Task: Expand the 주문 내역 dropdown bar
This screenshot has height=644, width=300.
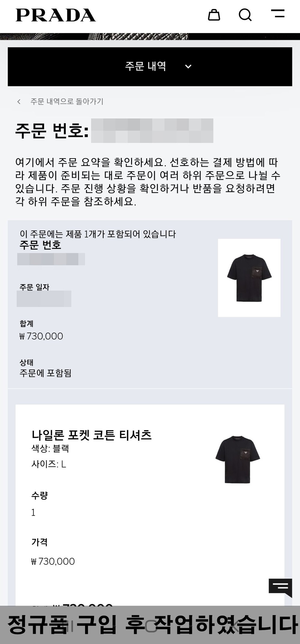Action: point(150,67)
